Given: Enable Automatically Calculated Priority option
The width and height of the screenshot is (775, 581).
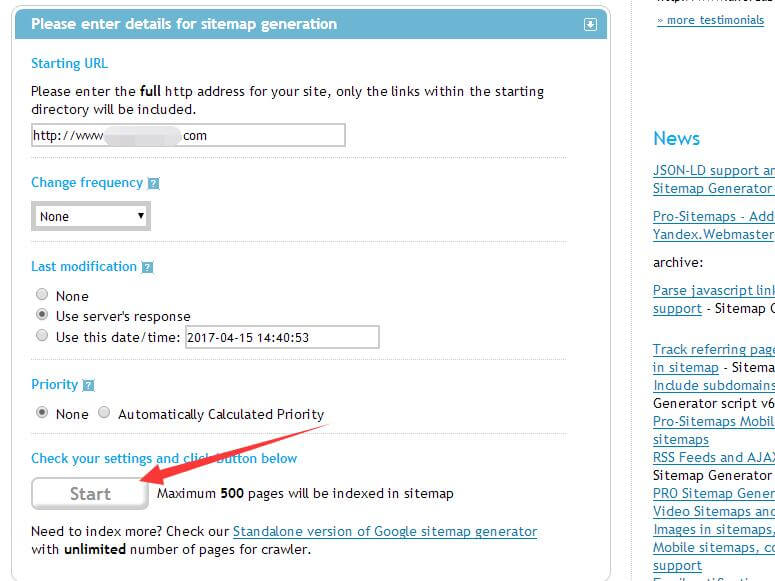Looking at the screenshot, I should (104, 412).
